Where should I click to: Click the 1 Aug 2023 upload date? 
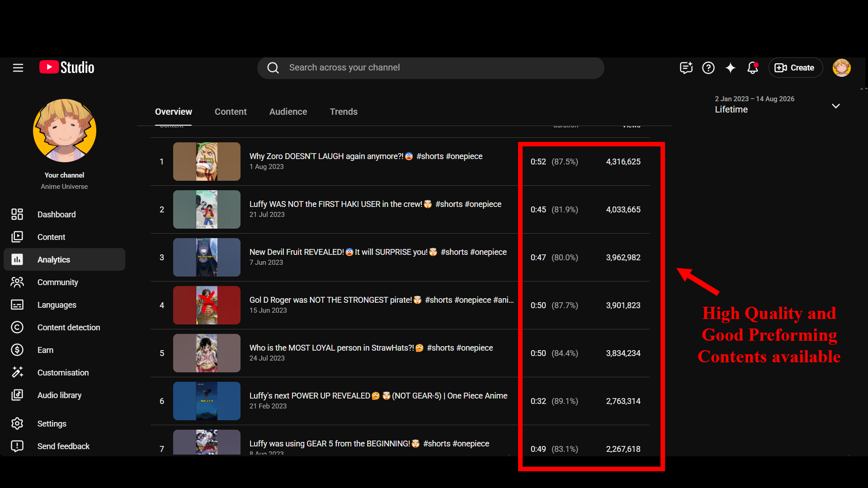coord(267,167)
